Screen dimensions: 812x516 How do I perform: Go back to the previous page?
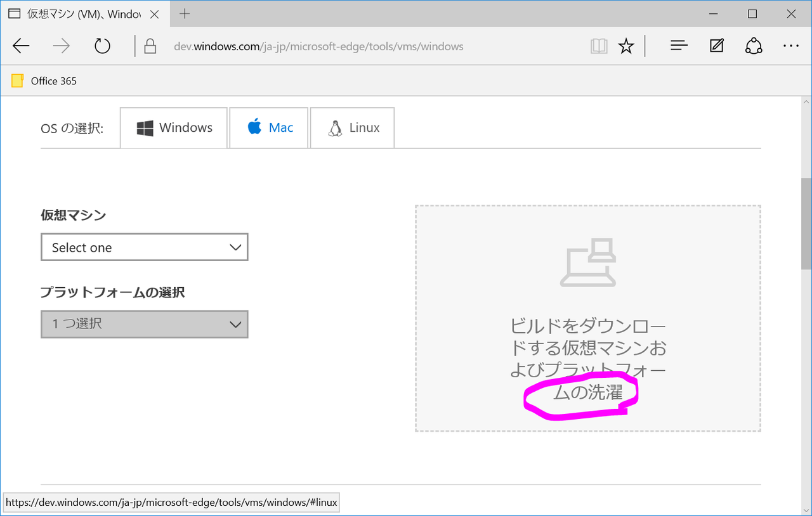tap(21, 46)
